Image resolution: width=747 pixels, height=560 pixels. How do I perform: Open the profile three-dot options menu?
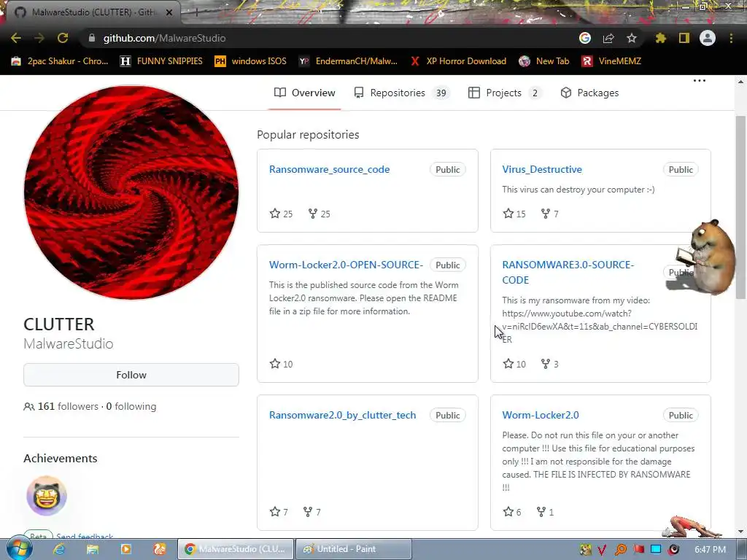tap(700, 80)
